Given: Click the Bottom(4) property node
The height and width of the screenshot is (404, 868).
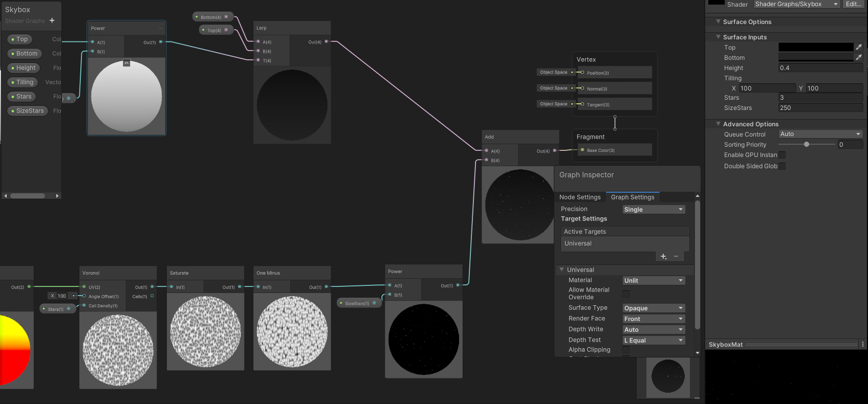Looking at the screenshot, I should 213,17.
